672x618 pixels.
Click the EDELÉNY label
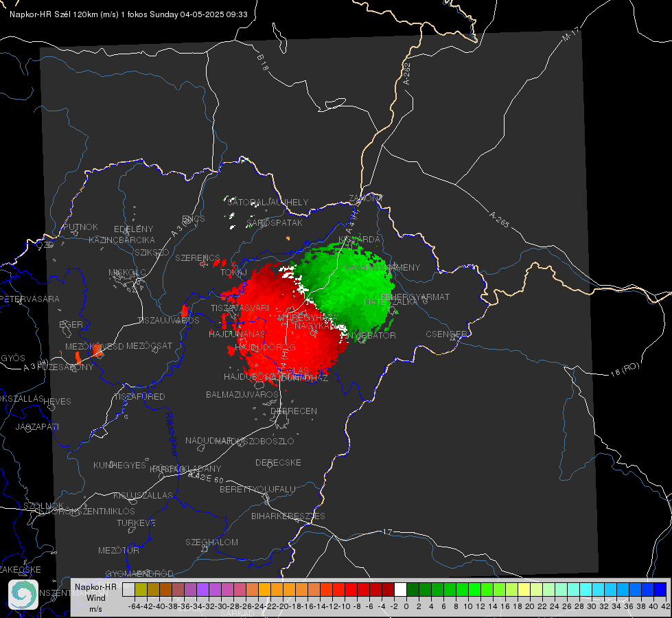[x=133, y=229]
